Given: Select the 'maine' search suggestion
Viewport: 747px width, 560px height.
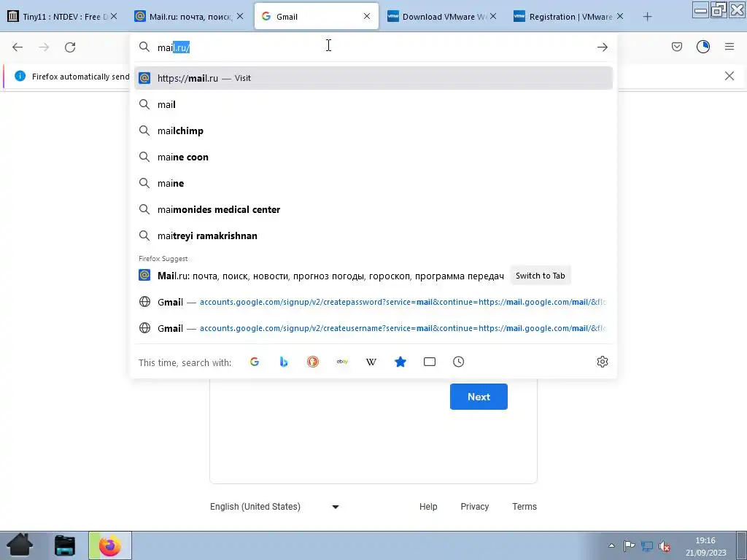Looking at the screenshot, I should 373,183.
